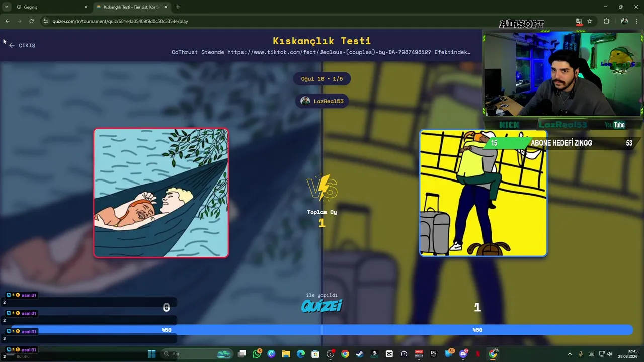644x362 pixels.
Task: Open Chrome three-dot menu
Action: pyautogui.click(x=637, y=21)
